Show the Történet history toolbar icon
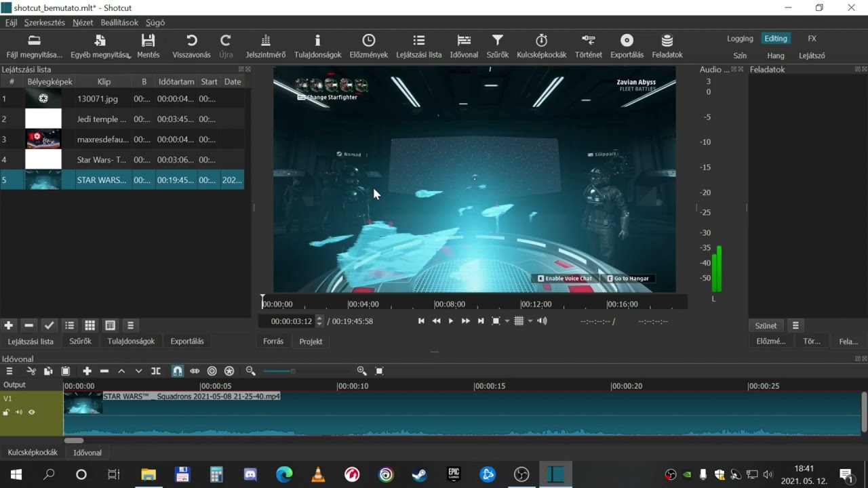 coord(588,46)
